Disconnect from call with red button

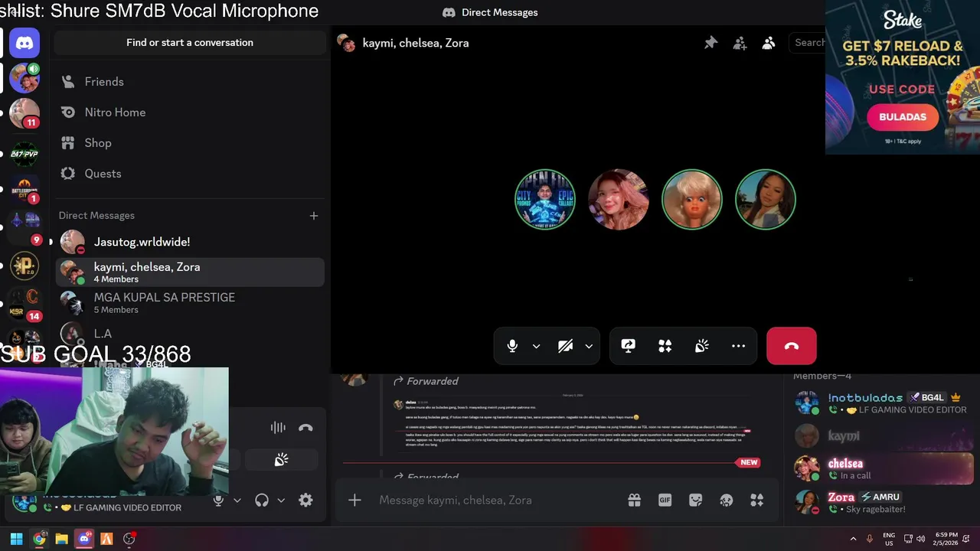click(792, 346)
